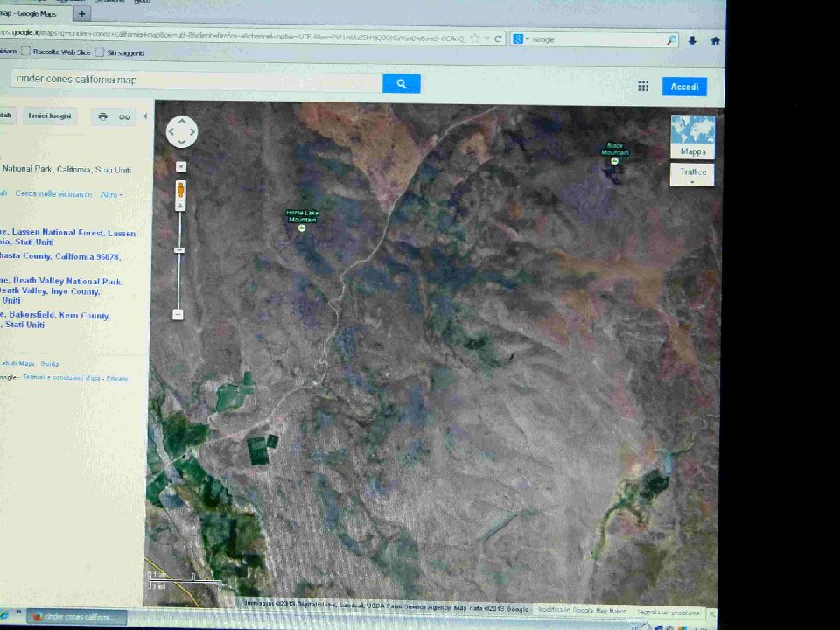Reload the page in Firefox

[x=498, y=38]
